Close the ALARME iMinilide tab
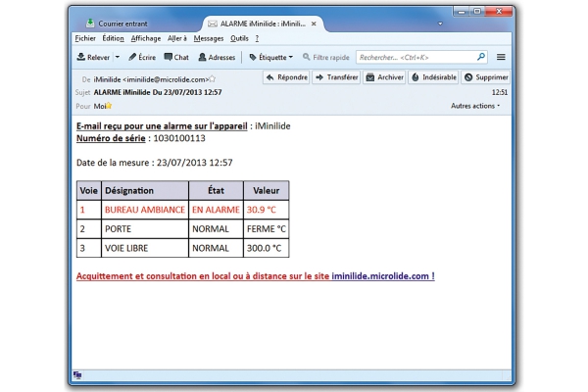 pos(314,24)
